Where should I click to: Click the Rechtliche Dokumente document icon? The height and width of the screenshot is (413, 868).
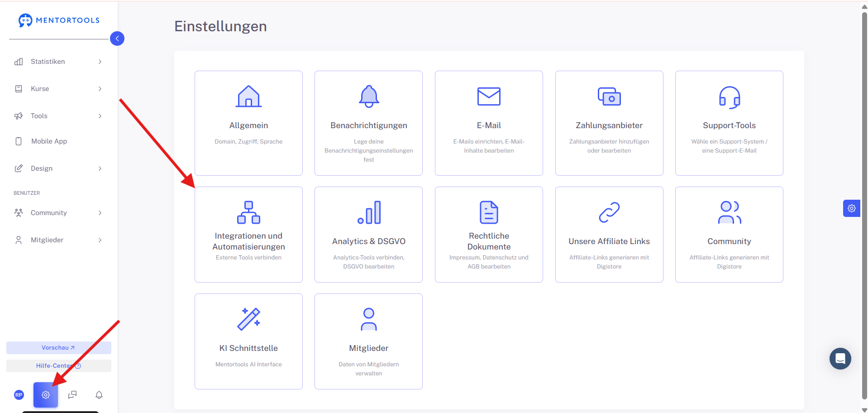click(x=489, y=212)
